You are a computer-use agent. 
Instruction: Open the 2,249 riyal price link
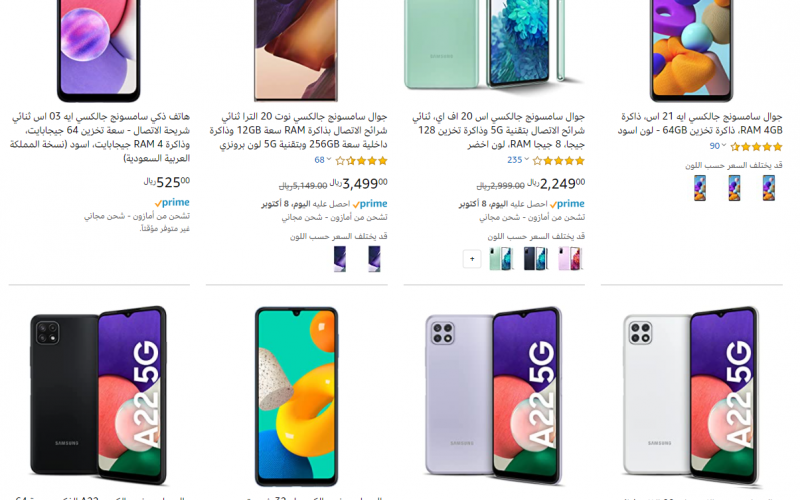coord(557,183)
